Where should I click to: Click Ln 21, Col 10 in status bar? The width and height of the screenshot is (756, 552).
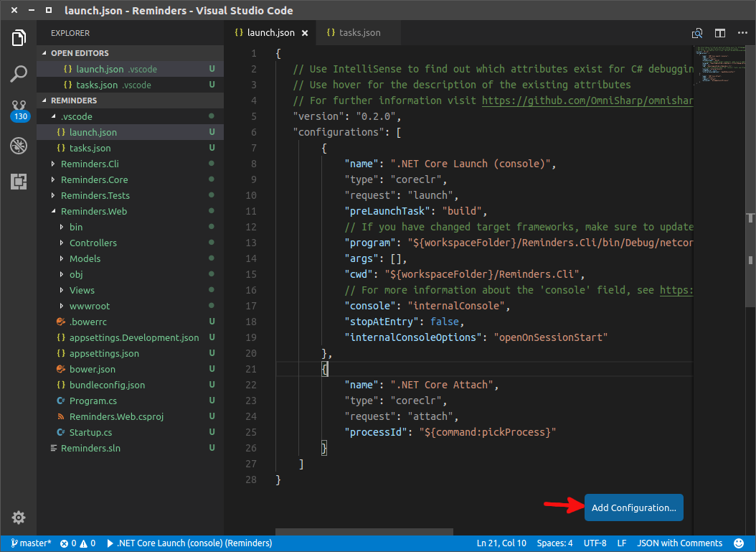click(501, 543)
